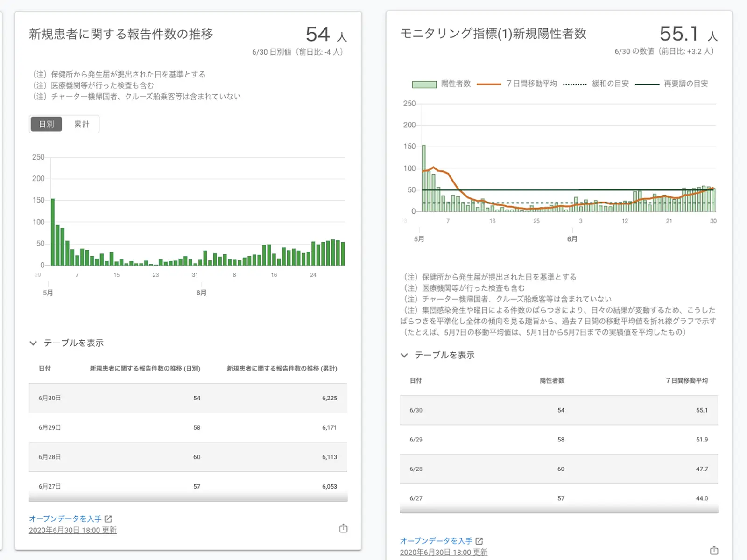
Task: Click share icon on monitoring indicator card
Action: 714,550
